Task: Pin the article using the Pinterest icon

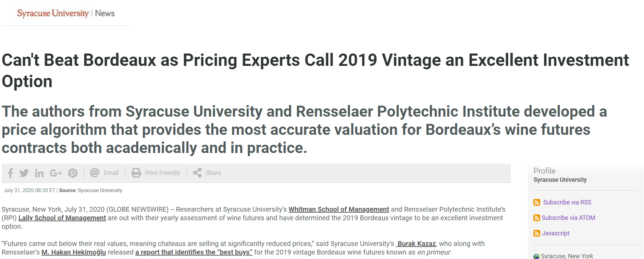Action: 73,173
